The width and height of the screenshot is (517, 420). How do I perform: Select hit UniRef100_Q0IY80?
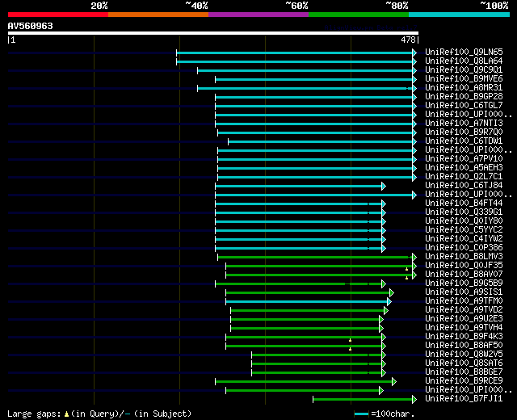pyautogui.click(x=464, y=221)
